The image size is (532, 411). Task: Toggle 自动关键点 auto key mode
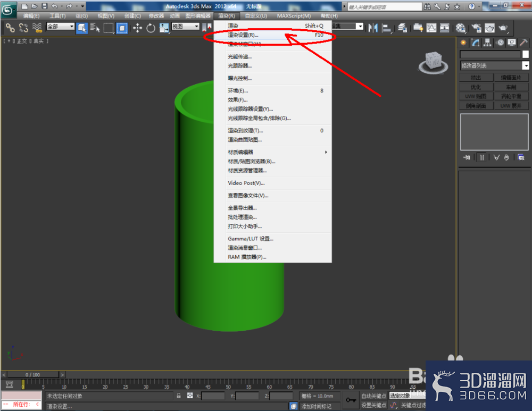(373, 396)
